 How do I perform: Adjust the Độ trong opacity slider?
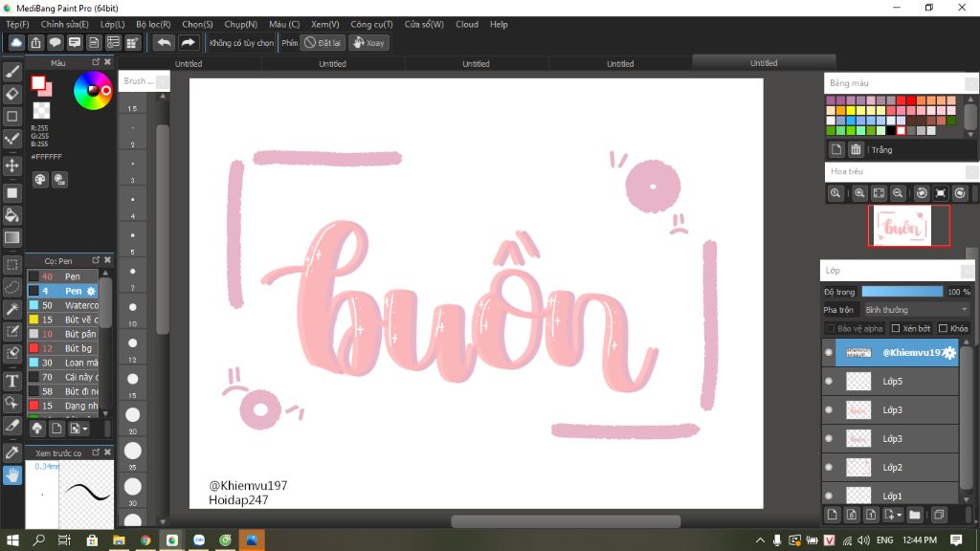coord(902,292)
